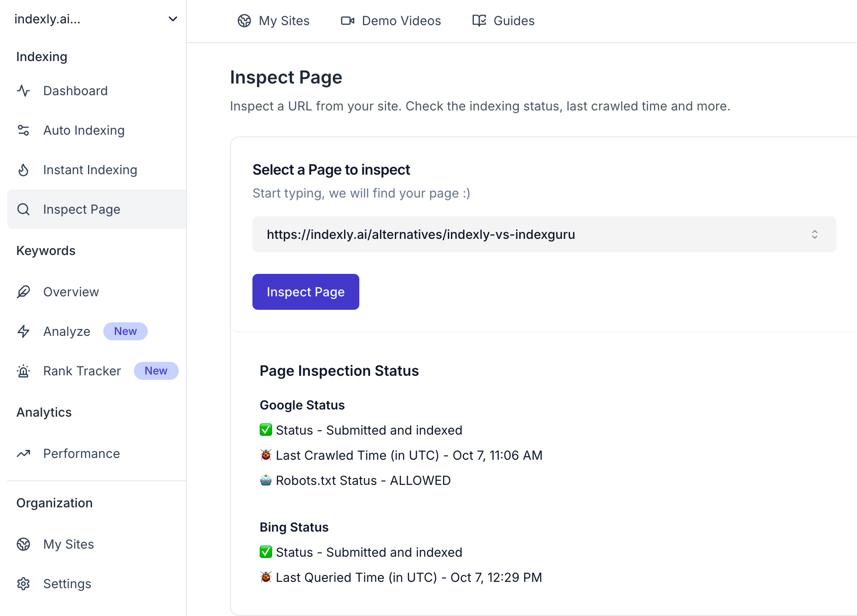Viewport: 857px width, 616px height.
Task: Click the Instant Indexing flame icon
Action: (23, 170)
